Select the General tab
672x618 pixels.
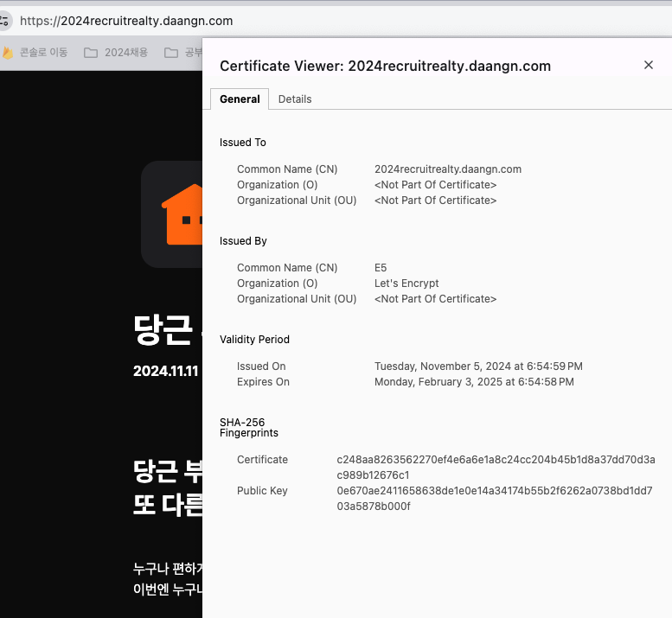pos(240,99)
